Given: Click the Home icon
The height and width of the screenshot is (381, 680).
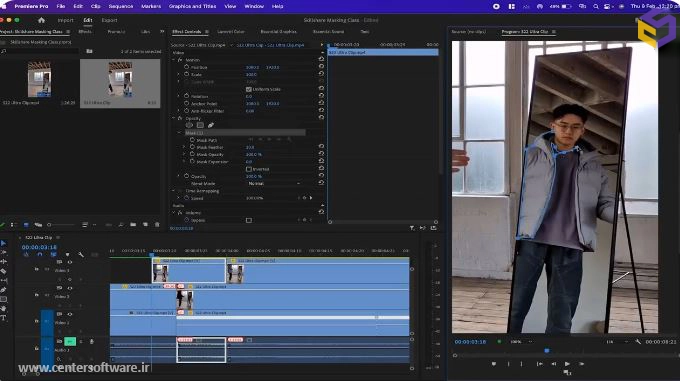Looking at the screenshot, I should [x=41, y=20].
